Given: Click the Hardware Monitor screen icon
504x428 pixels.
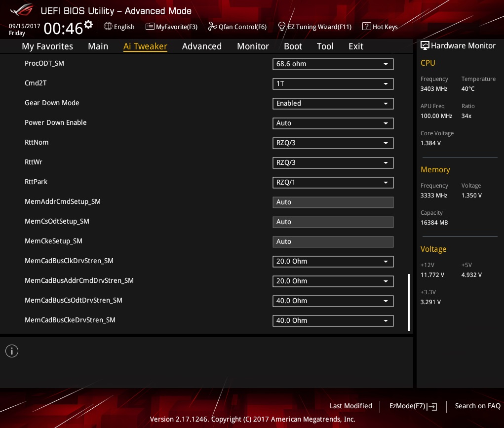Looking at the screenshot, I should point(425,45).
